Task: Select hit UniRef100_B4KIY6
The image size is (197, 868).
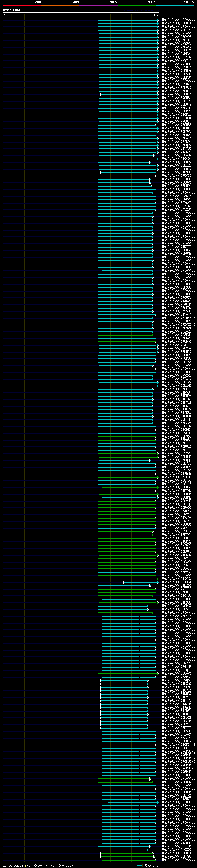Action: 176,700
